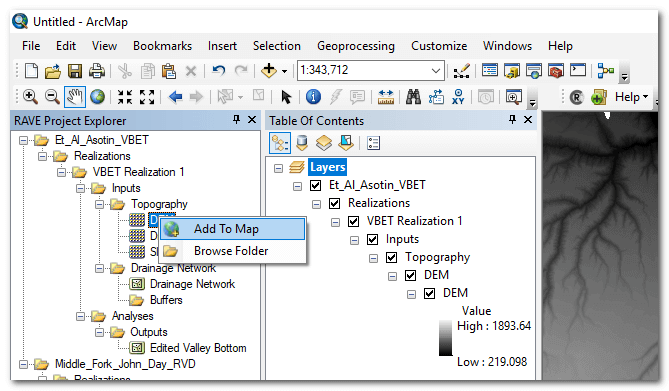The height and width of the screenshot is (391, 669).
Task: Open the Customize menu
Action: click(x=439, y=46)
